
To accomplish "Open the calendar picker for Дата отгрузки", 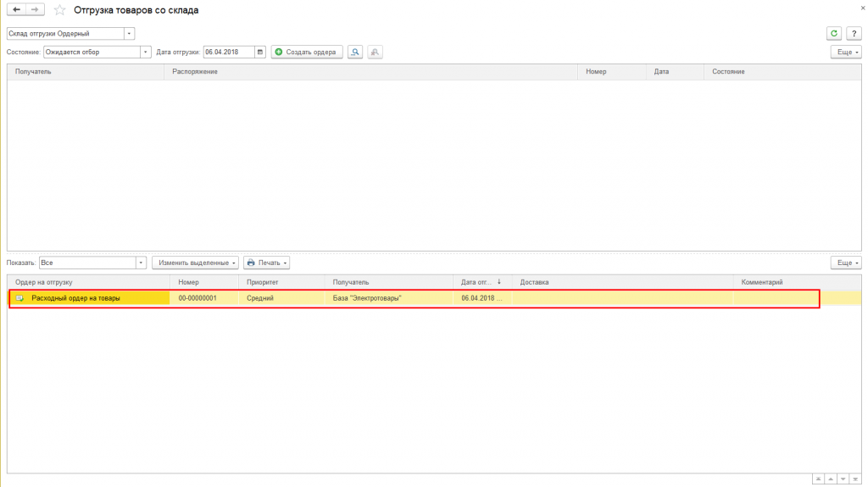I will pos(259,52).
